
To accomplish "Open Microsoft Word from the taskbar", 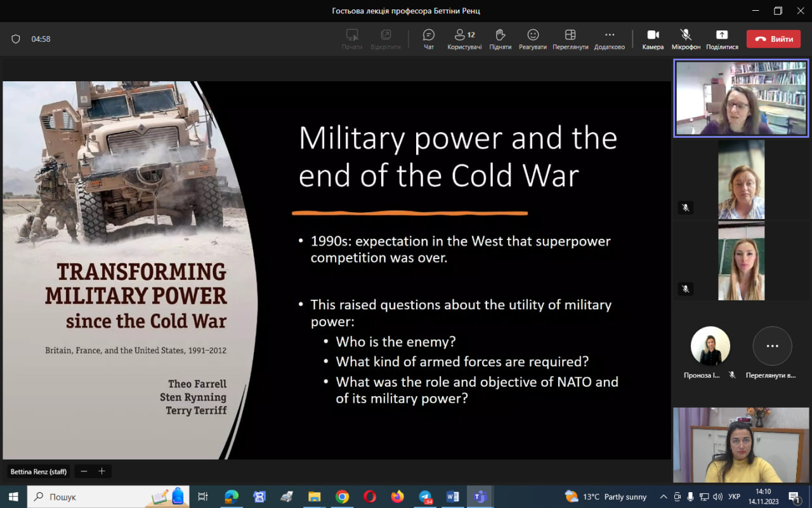I will pos(452,497).
